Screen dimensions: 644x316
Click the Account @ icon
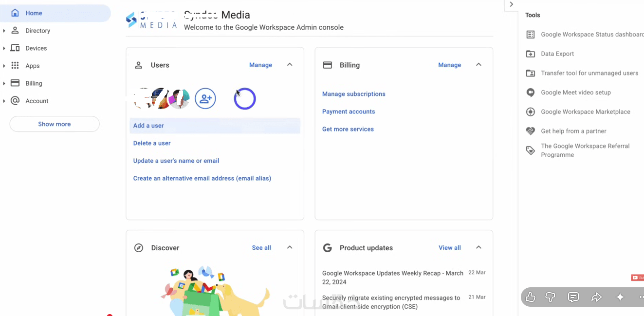click(15, 100)
